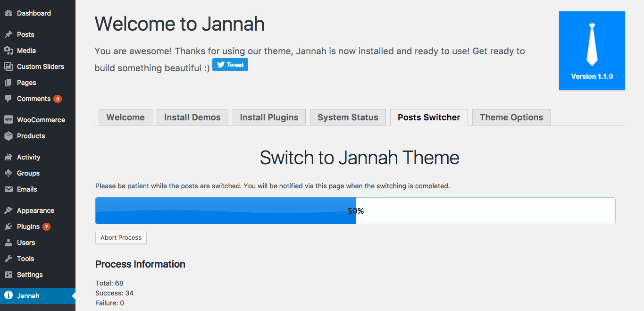Share via the Tweet button
The height and width of the screenshot is (311, 644).
(x=230, y=65)
